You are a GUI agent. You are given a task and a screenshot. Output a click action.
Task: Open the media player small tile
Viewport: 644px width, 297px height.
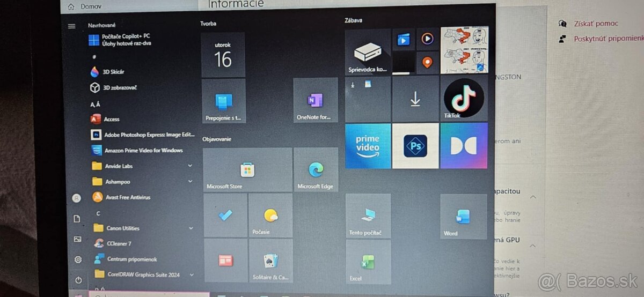pos(428,39)
